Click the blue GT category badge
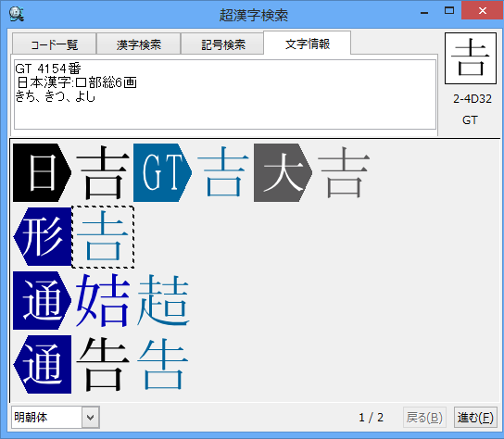 tap(162, 172)
